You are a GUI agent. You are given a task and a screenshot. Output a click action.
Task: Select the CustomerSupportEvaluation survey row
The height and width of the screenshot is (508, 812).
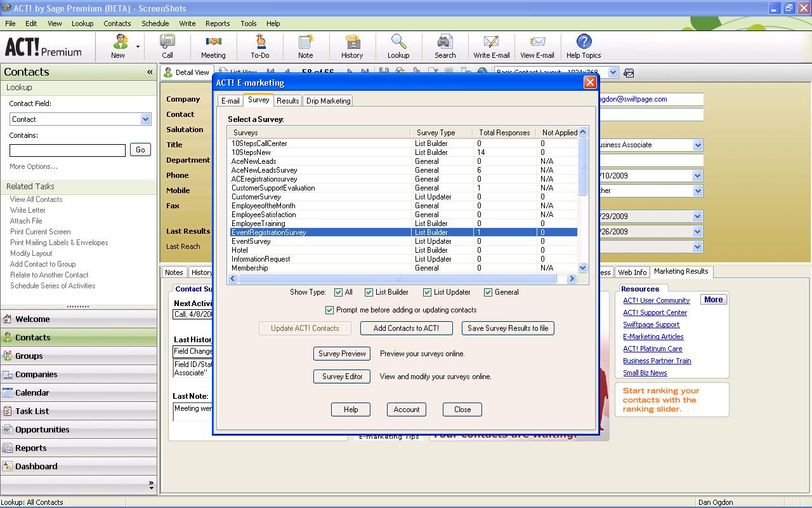[x=273, y=188]
